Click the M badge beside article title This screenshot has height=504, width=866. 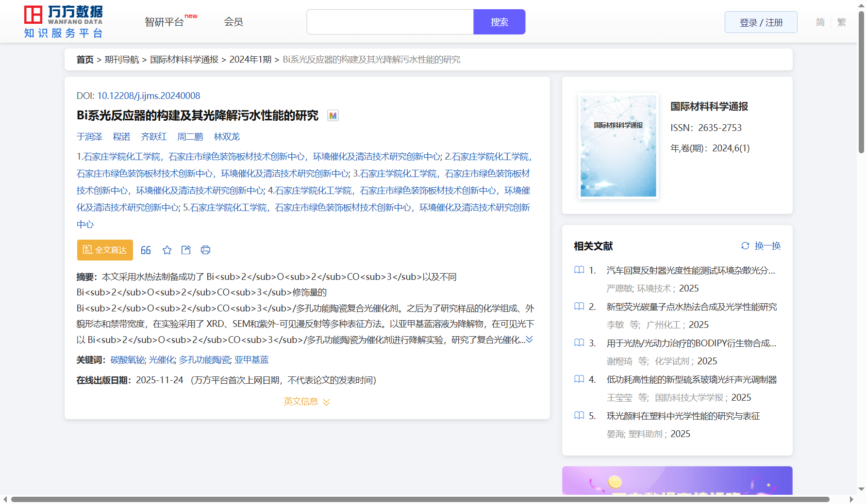coord(333,116)
